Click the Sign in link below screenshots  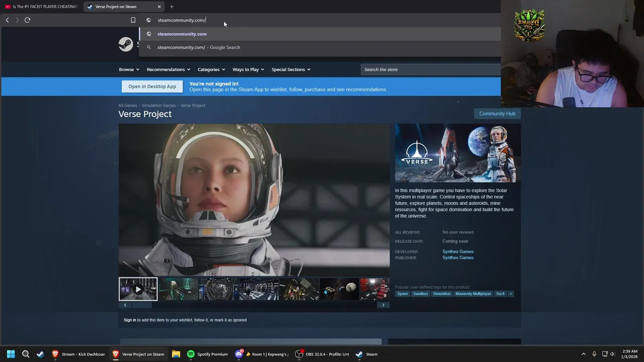coord(130,320)
